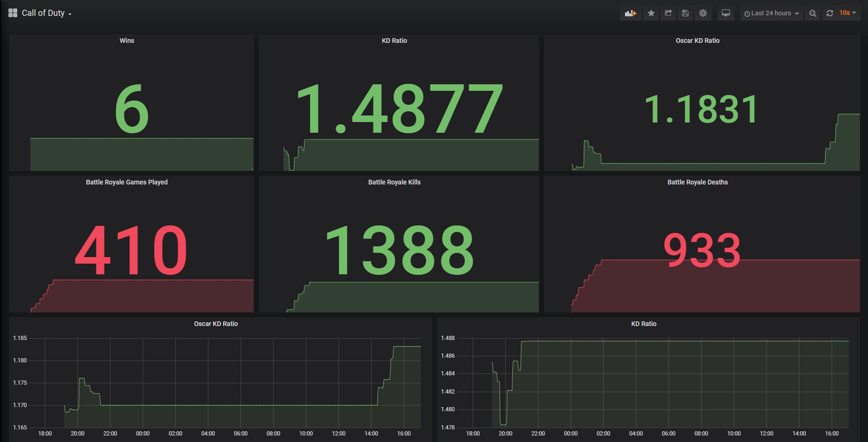Expand the Last 24 hours time range dropdown

point(772,13)
